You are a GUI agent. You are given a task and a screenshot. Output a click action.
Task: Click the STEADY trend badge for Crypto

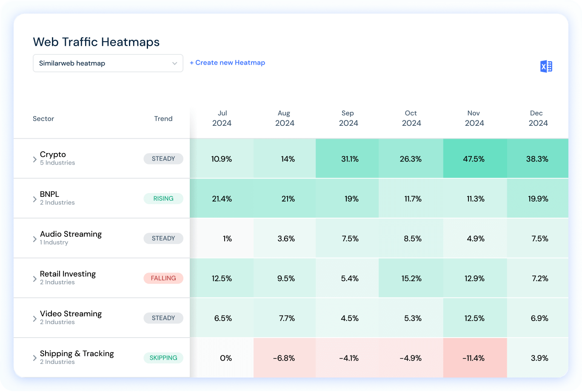click(163, 159)
